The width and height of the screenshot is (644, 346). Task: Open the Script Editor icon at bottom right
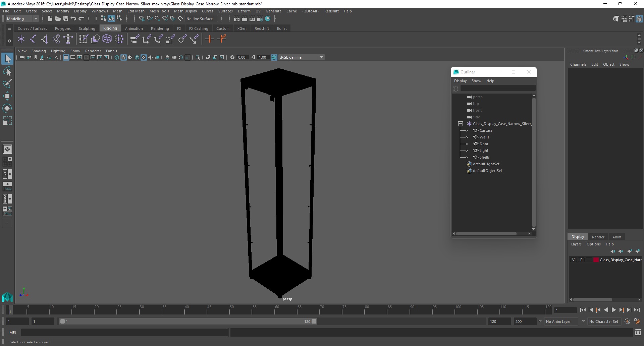[x=638, y=333]
